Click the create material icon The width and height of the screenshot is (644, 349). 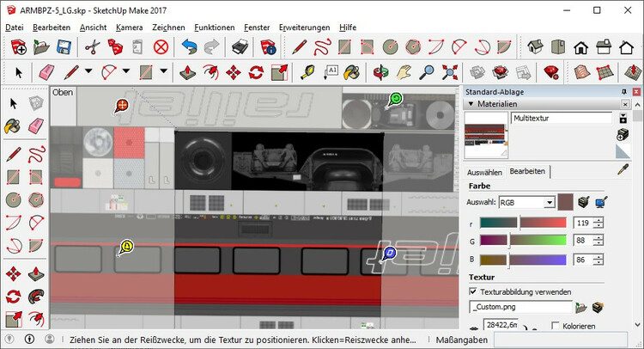[x=623, y=134]
